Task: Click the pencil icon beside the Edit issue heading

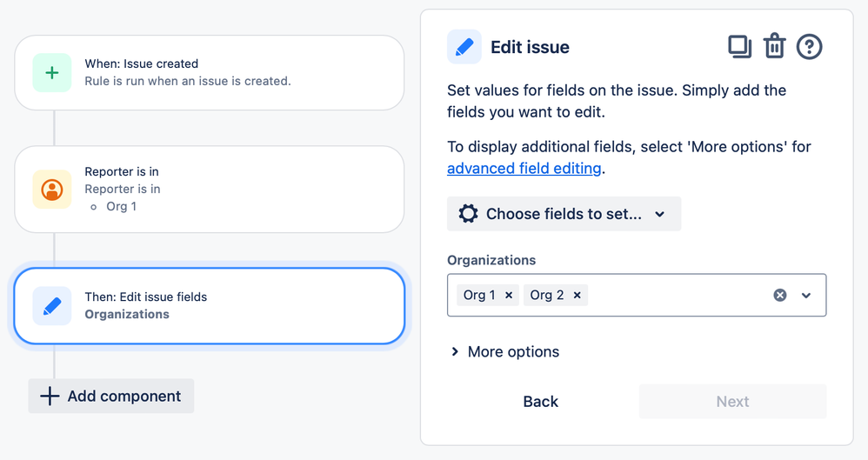Action: pyautogui.click(x=464, y=47)
